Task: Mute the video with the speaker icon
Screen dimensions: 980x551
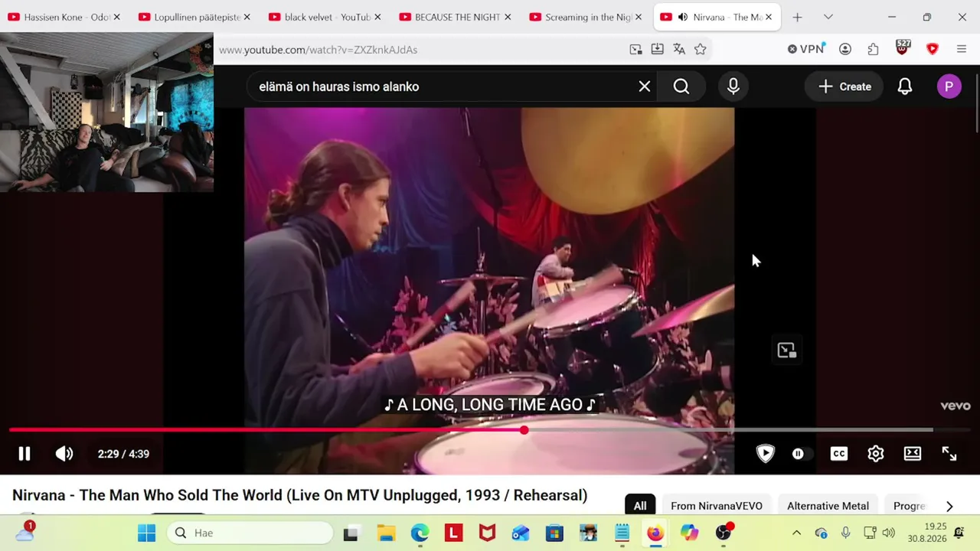Action: pos(64,454)
